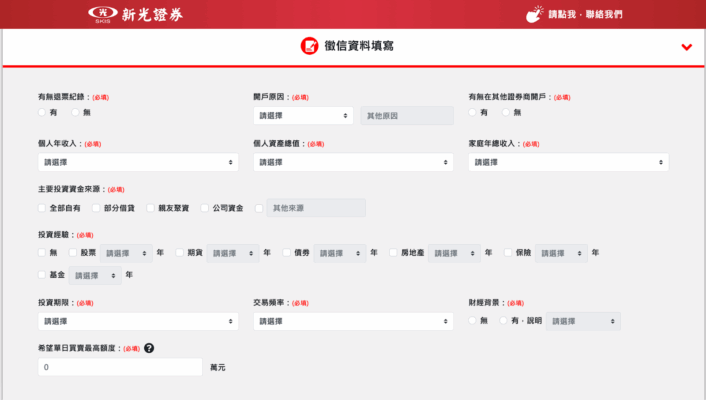
Task: Check the 期貨 experience checkbox
Action: click(180, 252)
